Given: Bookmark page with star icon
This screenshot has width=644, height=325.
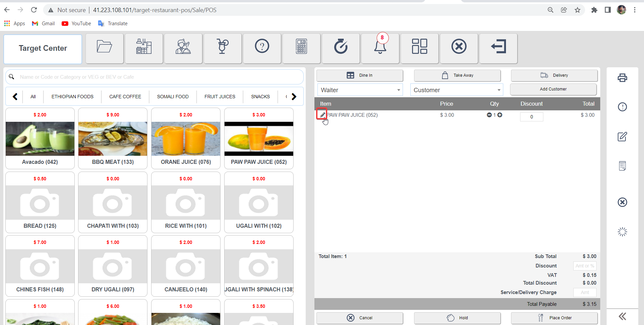Looking at the screenshot, I should (577, 10).
